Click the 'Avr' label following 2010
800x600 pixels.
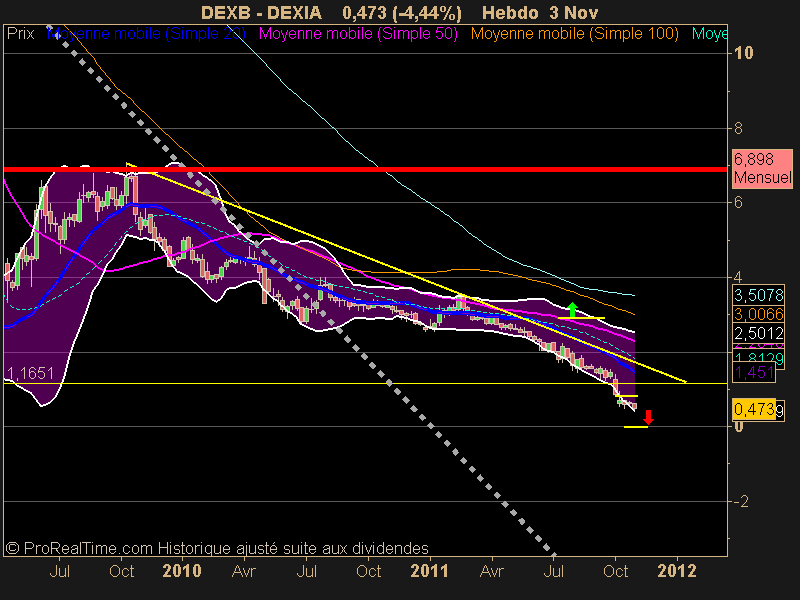[x=243, y=570]
